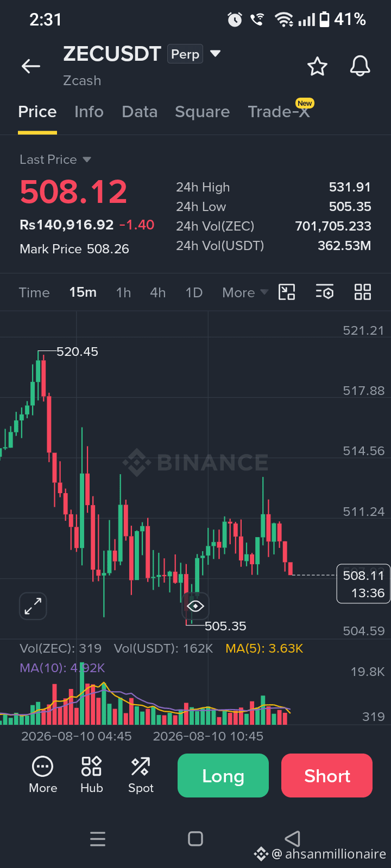Open the Square tab
This screenshot has height=868, width=391.
point(202,112)
